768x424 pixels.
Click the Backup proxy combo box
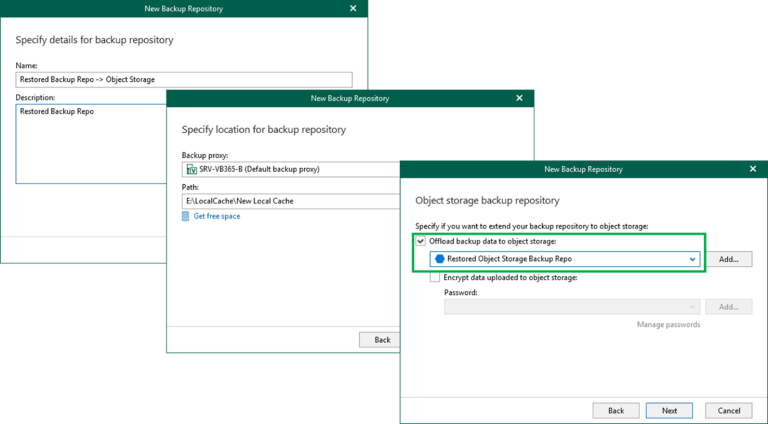point(292,169)
